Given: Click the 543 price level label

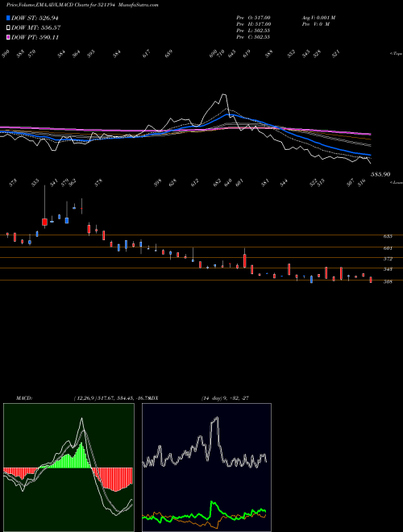Looking at the screenshot, I should pyautogui.click(x=388, y=269).
